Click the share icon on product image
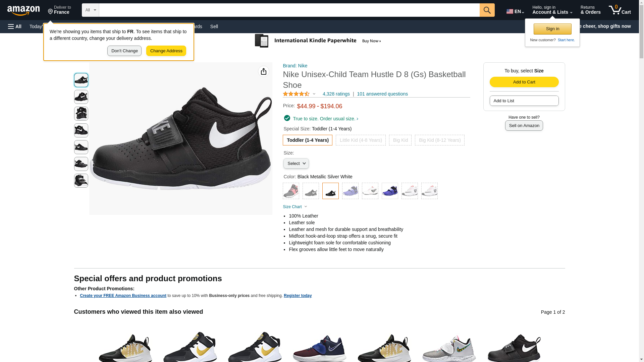Viewport: 644px width, 362px height. pos(264,71)
